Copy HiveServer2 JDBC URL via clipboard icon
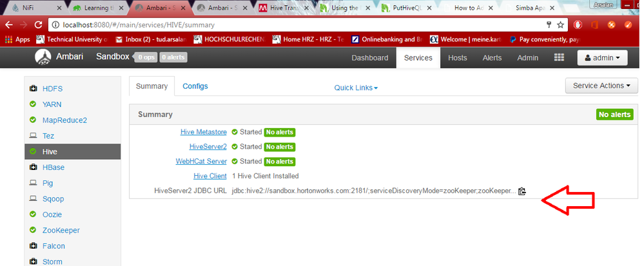This screenshot has height=266, width=644. (522, 191)
